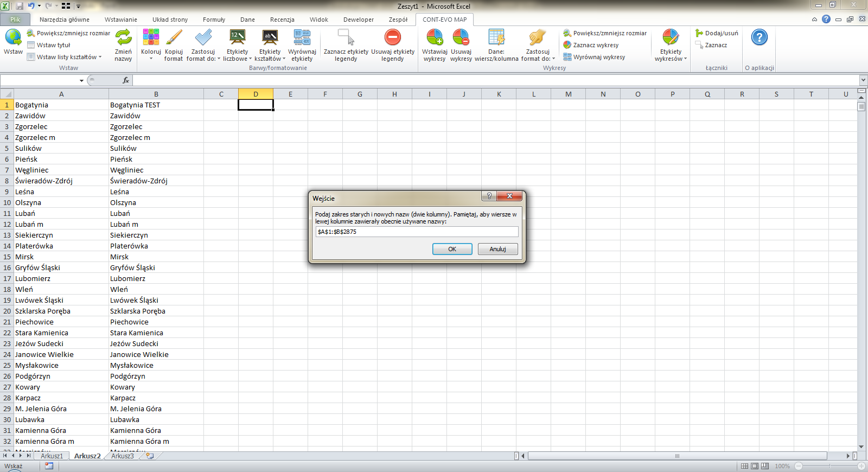Open Name Box dropdown arrow

tap(81, 80)
